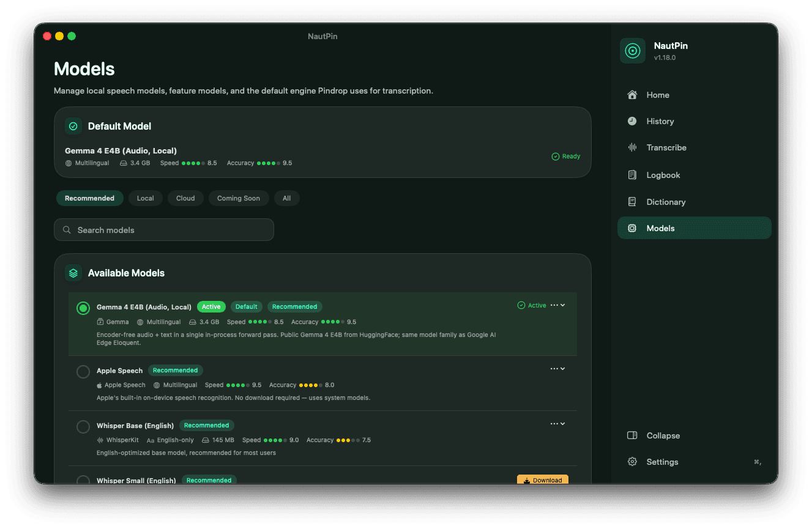812x529 pixels.
Task: Switch to the Cloud filter tab
Action: click(185, 198)
